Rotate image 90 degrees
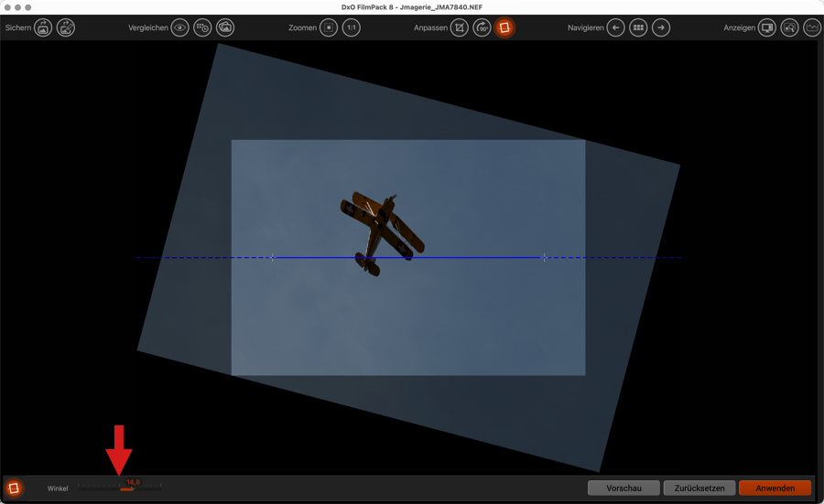This screenshot has width=824, height=504. [482, 28]
